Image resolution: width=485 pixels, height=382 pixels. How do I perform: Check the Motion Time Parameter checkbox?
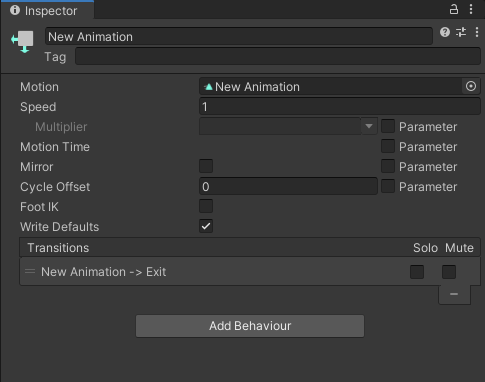click(x=388, y=146)
